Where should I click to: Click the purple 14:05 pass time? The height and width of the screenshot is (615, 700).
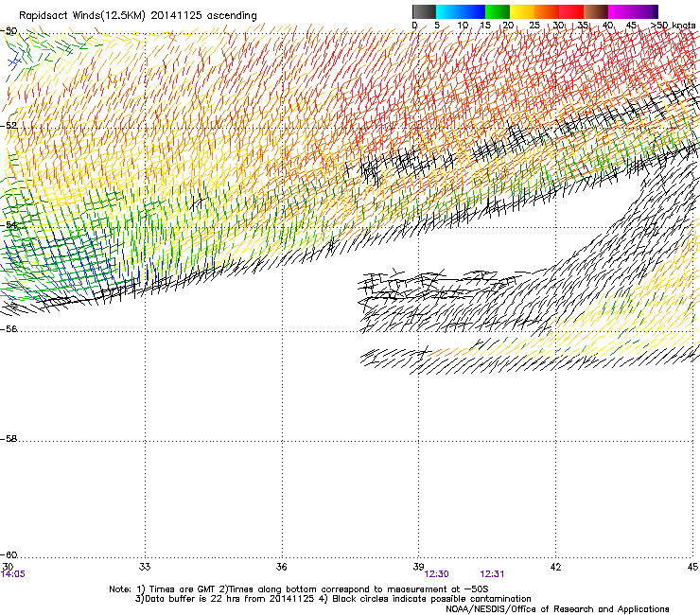click(13, 574)
